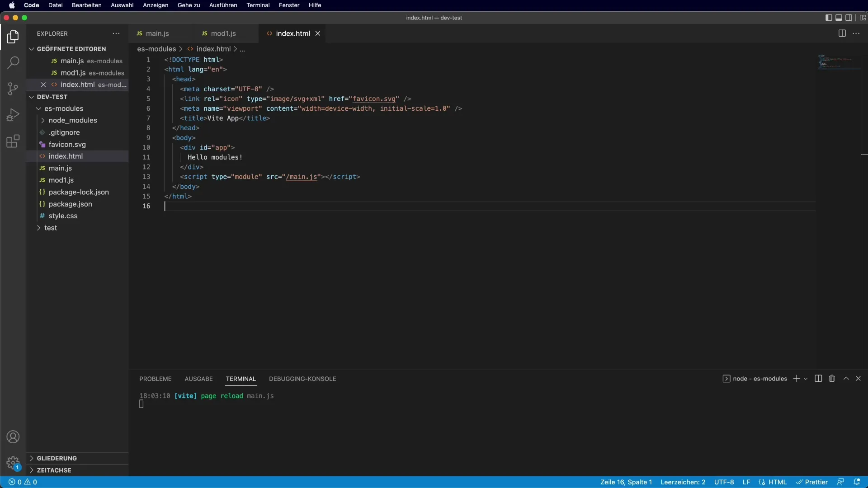Open the Search view in activity bar
The width and height of the screenshot is (868, 488).
(x=13, y=62)
